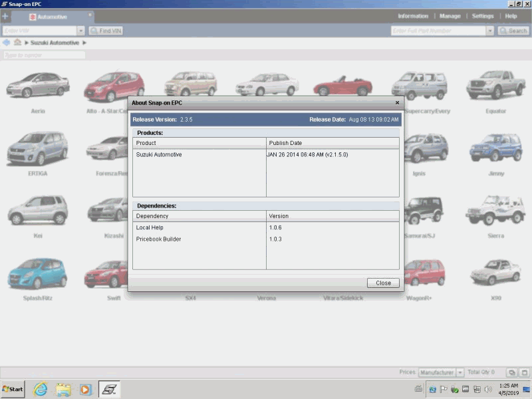Viewport: 532px width, 399px height.
Task: Select the Supercarry/Every van thumbnail
Action: point(420,85)
